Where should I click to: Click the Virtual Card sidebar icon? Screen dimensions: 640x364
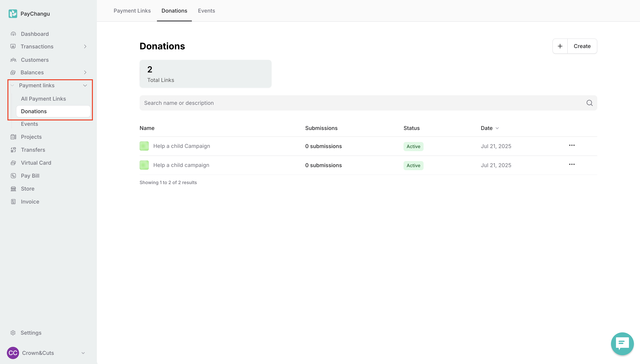click(13, 163)
